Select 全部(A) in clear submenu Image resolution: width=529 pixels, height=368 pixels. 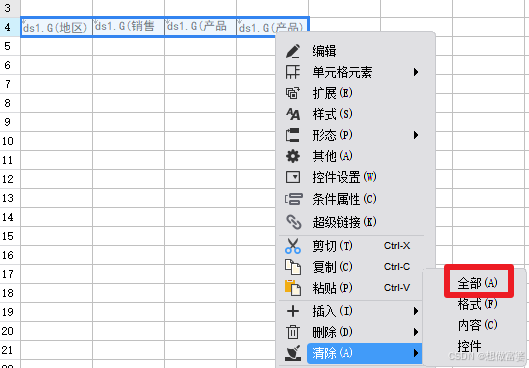(x=478, y=283)
